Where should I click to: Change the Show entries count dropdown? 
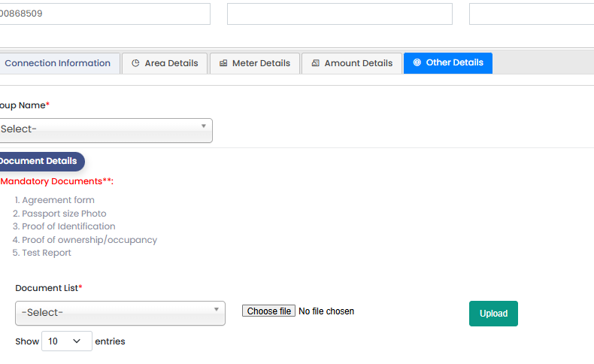pyautogui.click(x=66, y=341)
